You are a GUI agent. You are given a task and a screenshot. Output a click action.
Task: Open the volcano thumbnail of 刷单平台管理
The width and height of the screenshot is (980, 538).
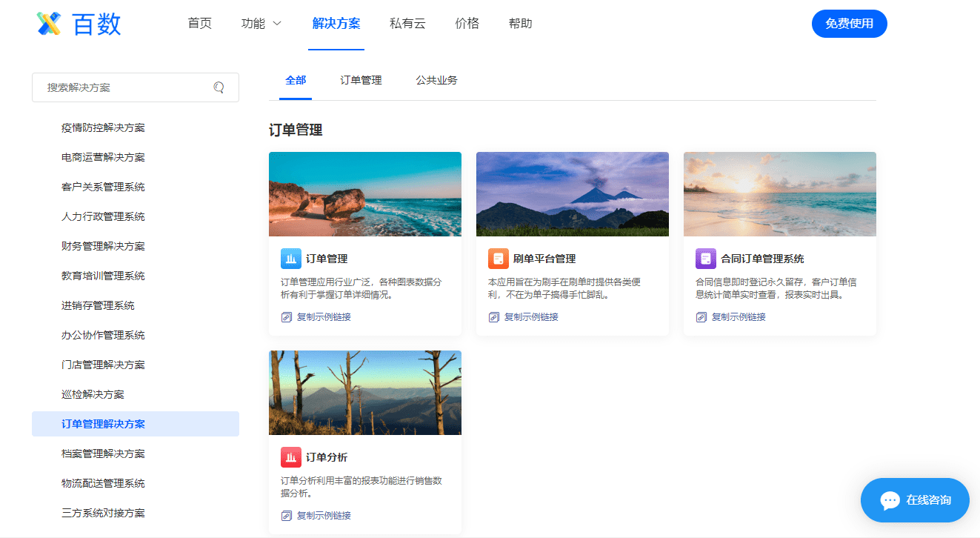573,194
